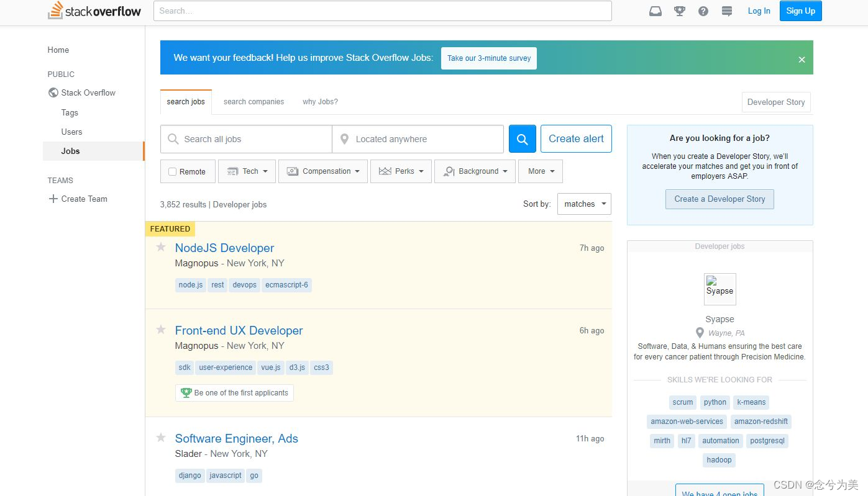Image resolution: width=868 pixels, height=496 pixels.
Task: Open the Sort by matches dropdown
Action: [584, 204]
